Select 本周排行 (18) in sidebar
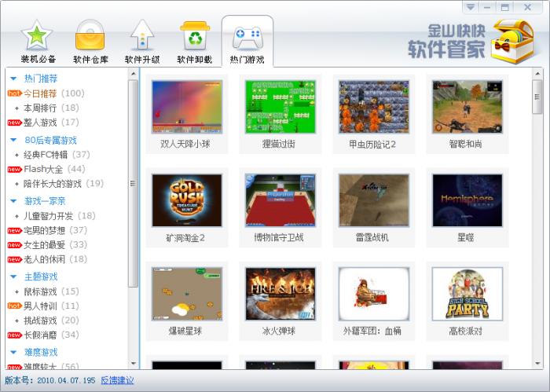 [x=51, y=108]
